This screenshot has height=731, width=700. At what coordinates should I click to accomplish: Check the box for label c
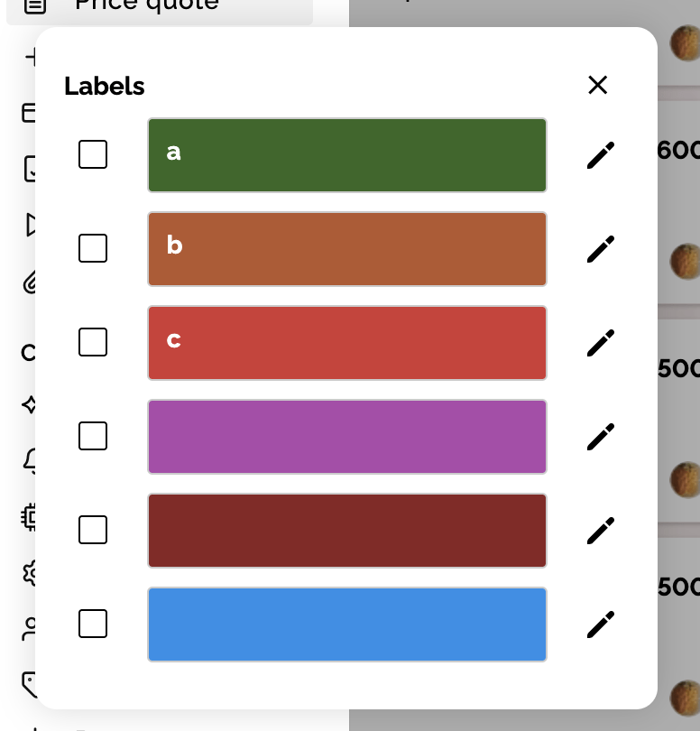pyautogui.click(x=93, y=342)
